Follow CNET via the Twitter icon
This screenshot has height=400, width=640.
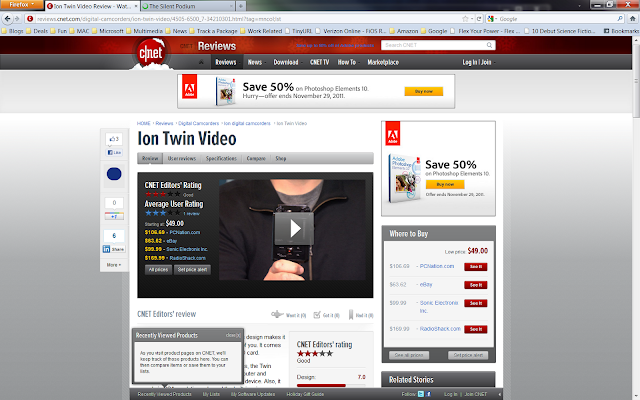[x=421, y=394]
